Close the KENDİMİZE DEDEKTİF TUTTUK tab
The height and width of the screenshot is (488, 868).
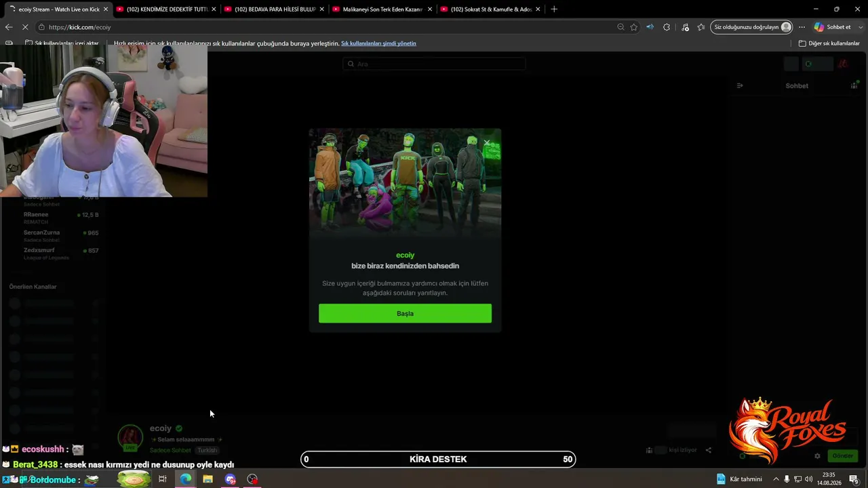click(214, 9)
